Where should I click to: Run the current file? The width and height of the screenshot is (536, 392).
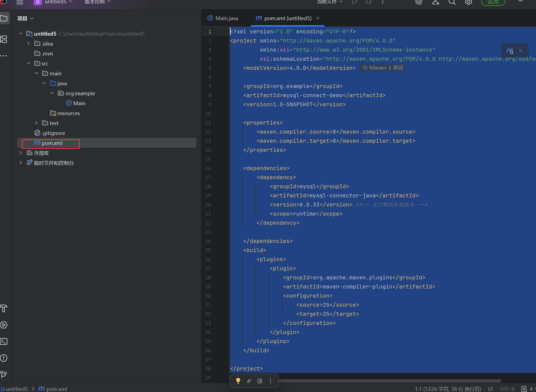pos(355,2)
